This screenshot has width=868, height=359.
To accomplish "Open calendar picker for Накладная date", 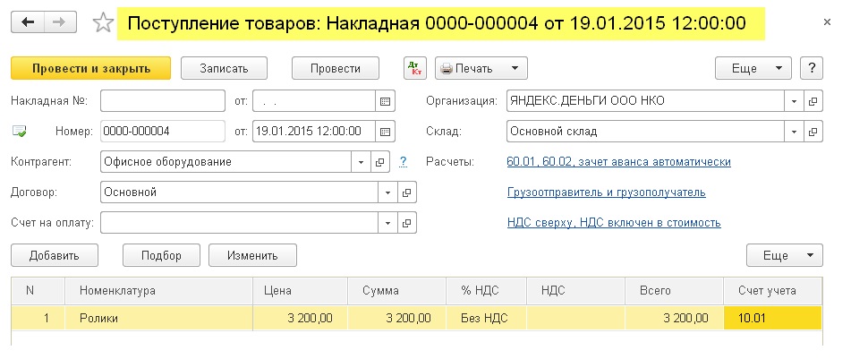I will (386, 101).
